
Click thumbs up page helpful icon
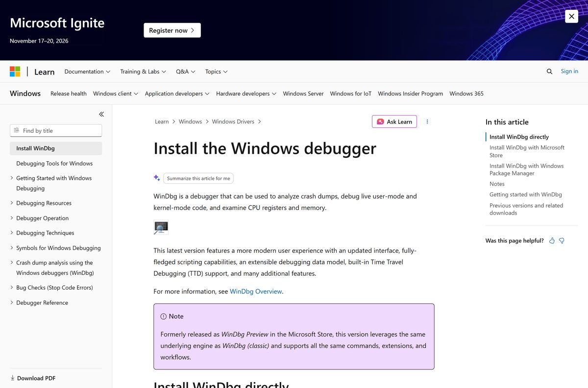point(552,241)
